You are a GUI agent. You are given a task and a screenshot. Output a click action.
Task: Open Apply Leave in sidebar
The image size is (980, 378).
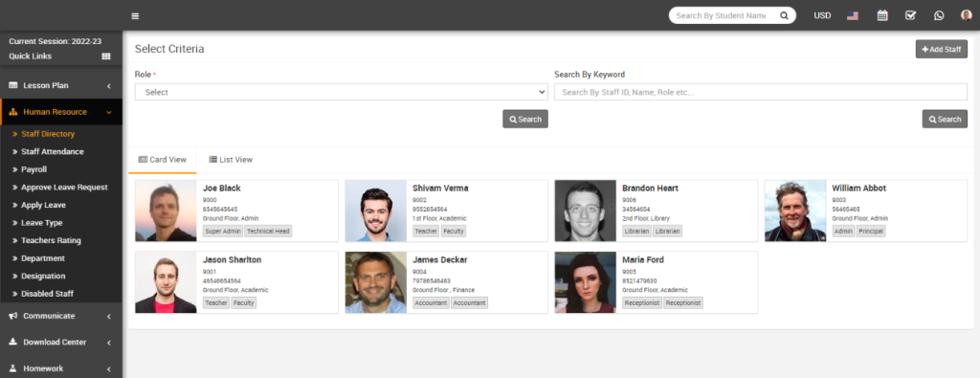click(43, 205)
